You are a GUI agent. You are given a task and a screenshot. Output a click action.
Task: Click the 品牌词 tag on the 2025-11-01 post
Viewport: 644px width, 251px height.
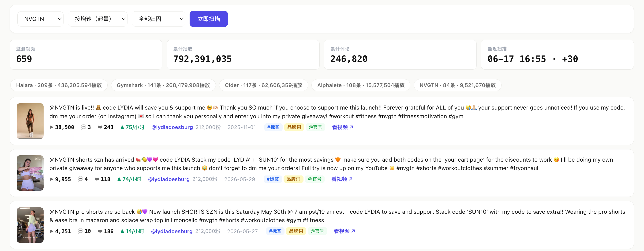294,127
